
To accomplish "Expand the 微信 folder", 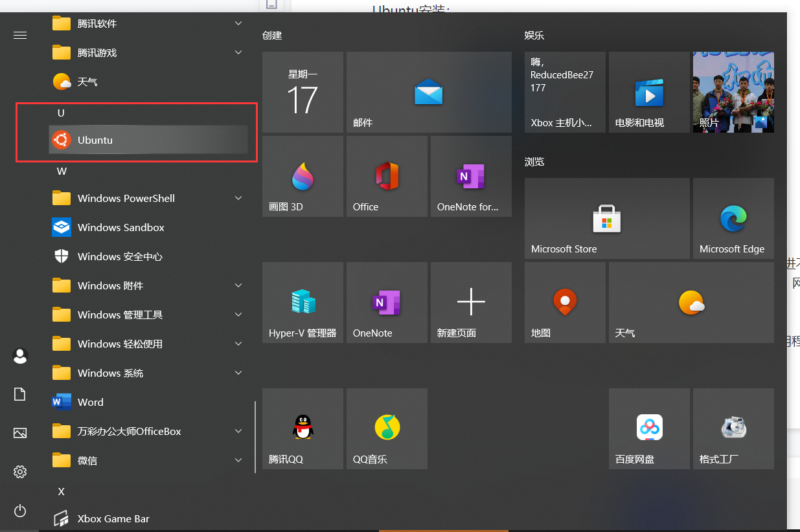I will [148, 460].
